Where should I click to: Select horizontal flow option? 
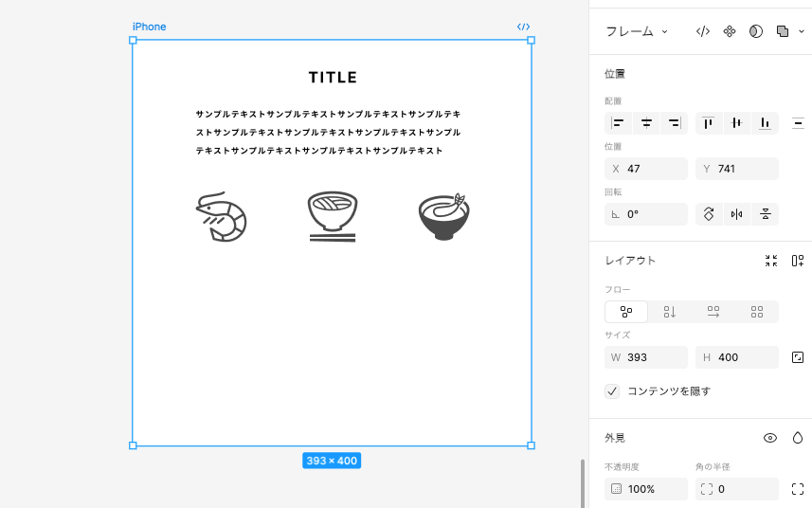713,312
